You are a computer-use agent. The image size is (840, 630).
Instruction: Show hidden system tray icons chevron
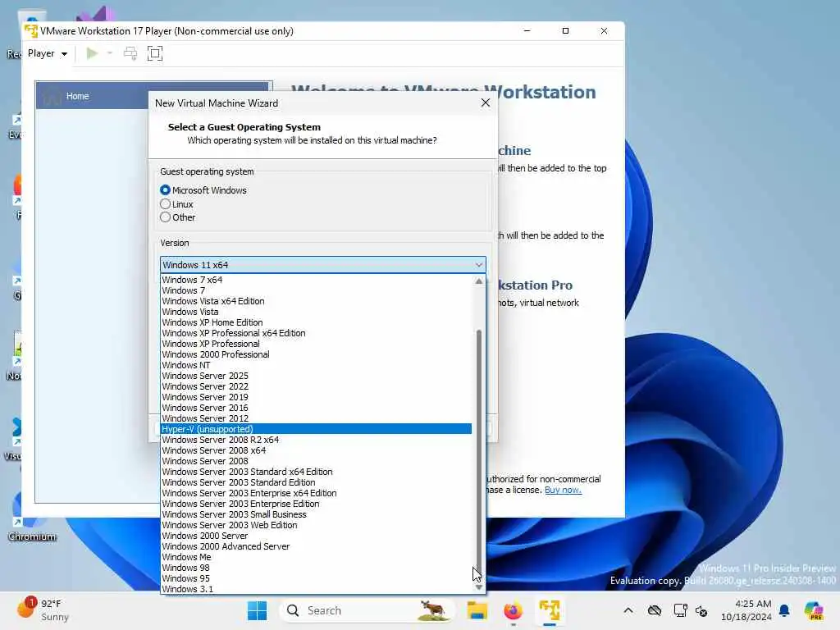click(628, 610)
